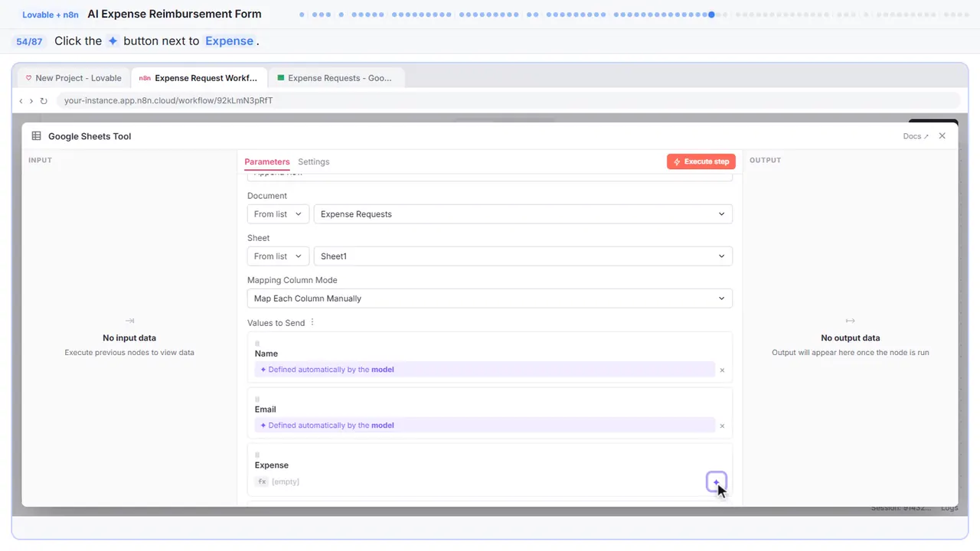
Task: Expand the Sheet1 selection dropdown
Action: click(x=523, y=256)
